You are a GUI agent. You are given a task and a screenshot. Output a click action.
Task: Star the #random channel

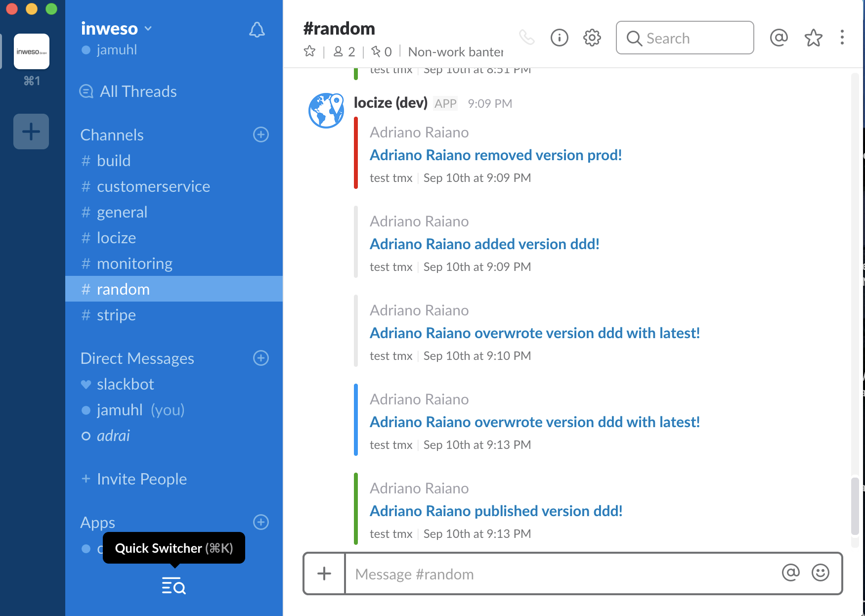point(309,51)
